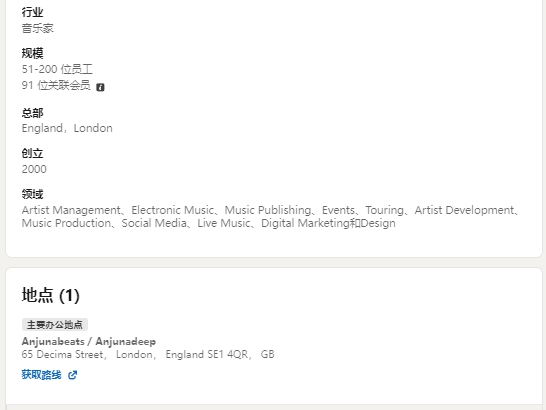This screenshot has width=546, height=410.
Task: Click the 行业 label
Action: click(32, 12)
